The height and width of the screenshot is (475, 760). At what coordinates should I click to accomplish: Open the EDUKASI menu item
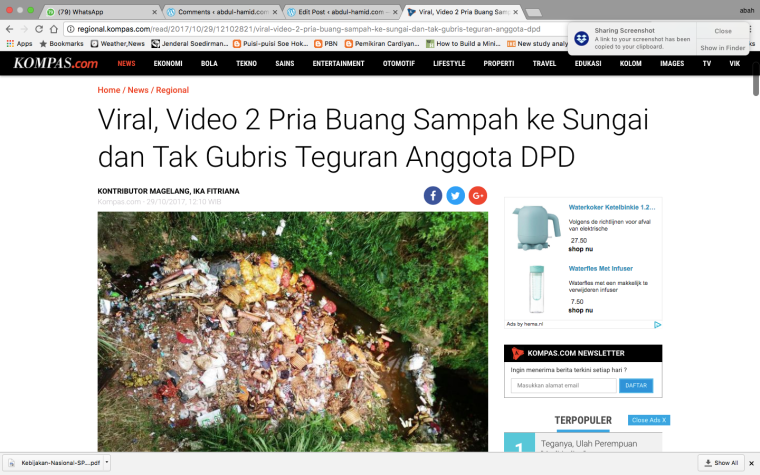coord(588,63)
